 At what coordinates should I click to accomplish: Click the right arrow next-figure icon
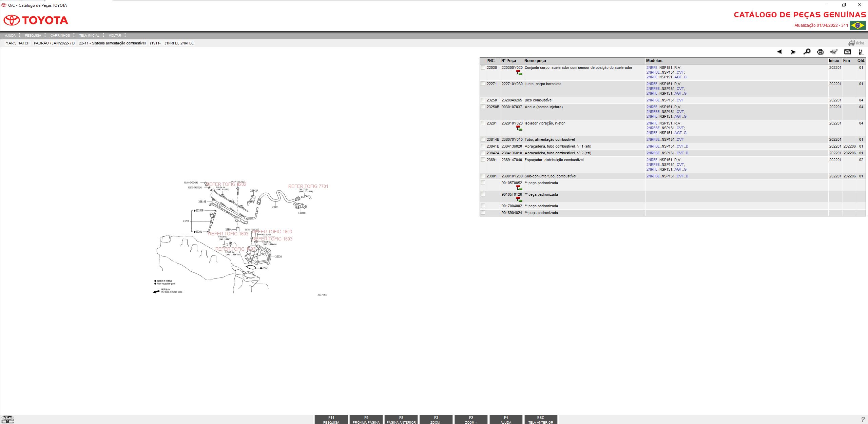point(793,52)
